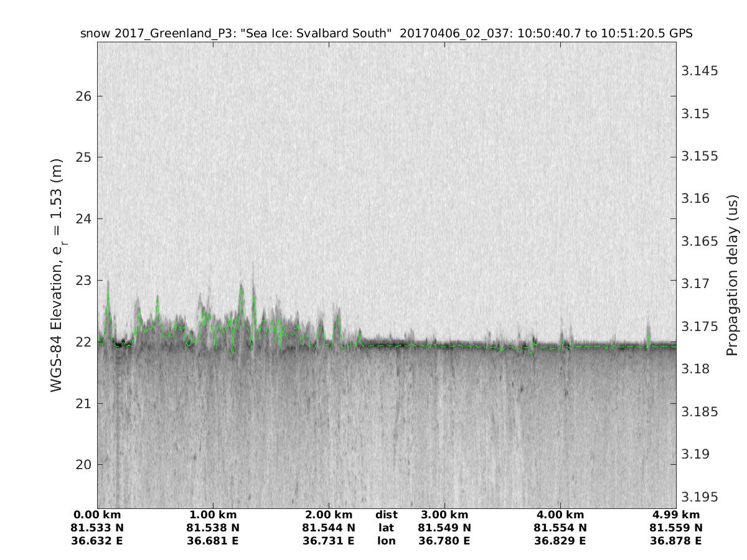The image size is (747, 560).
Task: Click the 'lon' row header label
Action: [386, 541]
